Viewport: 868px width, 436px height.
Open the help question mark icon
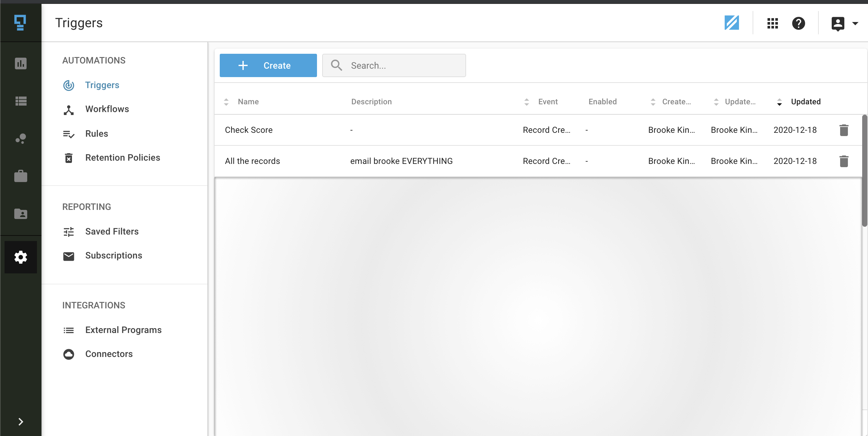pyautogui.click(x=798, y=23)
